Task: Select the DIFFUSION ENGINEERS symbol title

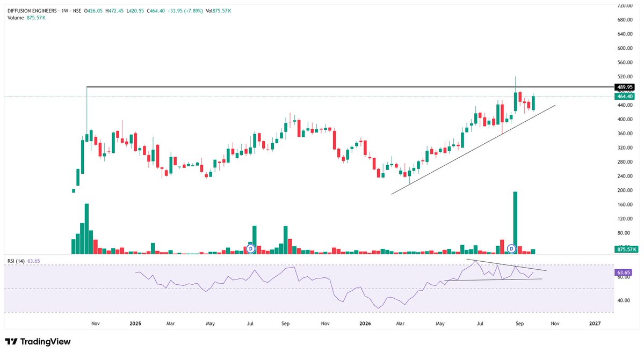Action: tap(32, 11)
